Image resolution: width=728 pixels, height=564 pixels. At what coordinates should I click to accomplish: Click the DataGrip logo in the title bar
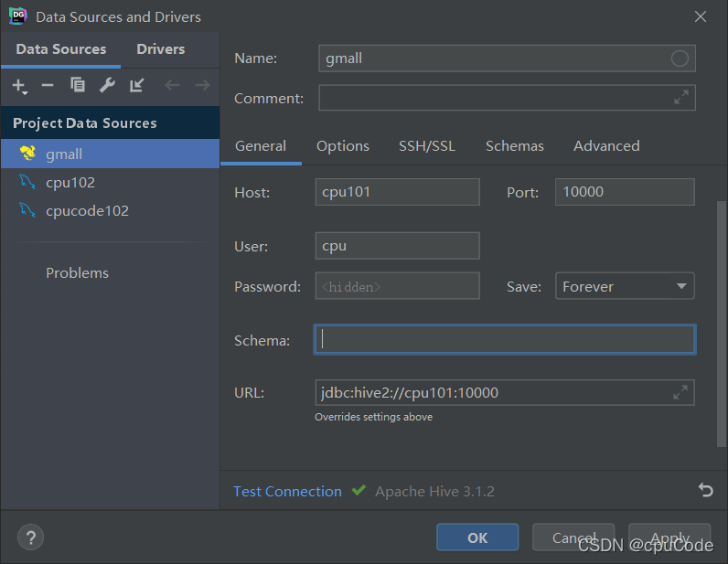pyautogui.click(x=17, y=16)
